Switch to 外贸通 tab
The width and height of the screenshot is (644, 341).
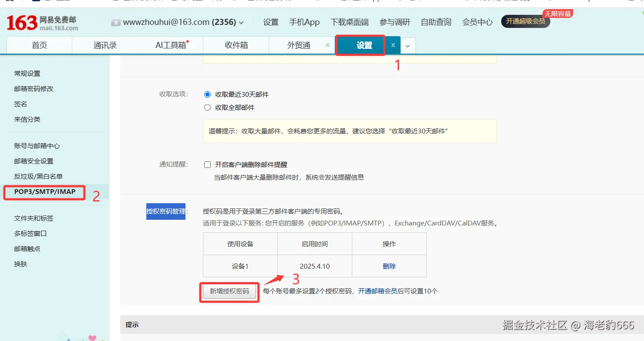(299, 45)
